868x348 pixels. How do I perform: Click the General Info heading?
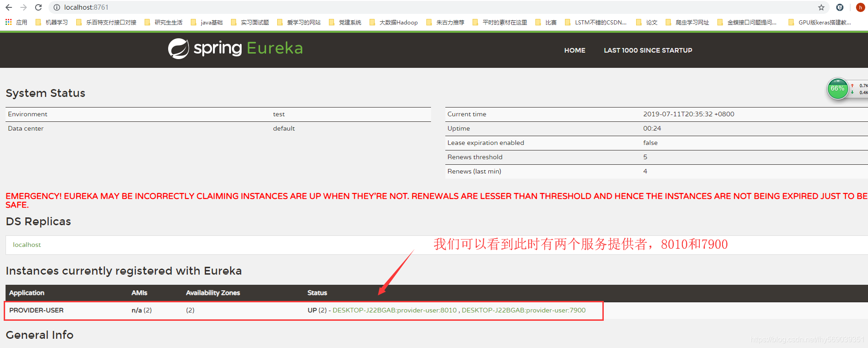[39, 335]
